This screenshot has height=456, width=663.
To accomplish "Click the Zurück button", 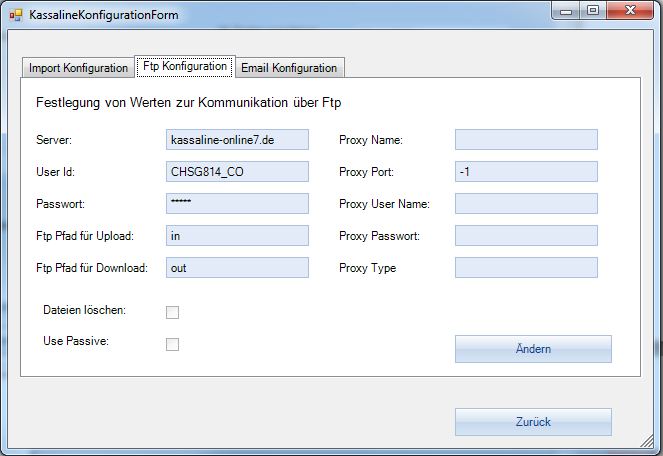I will coord(533,422).
